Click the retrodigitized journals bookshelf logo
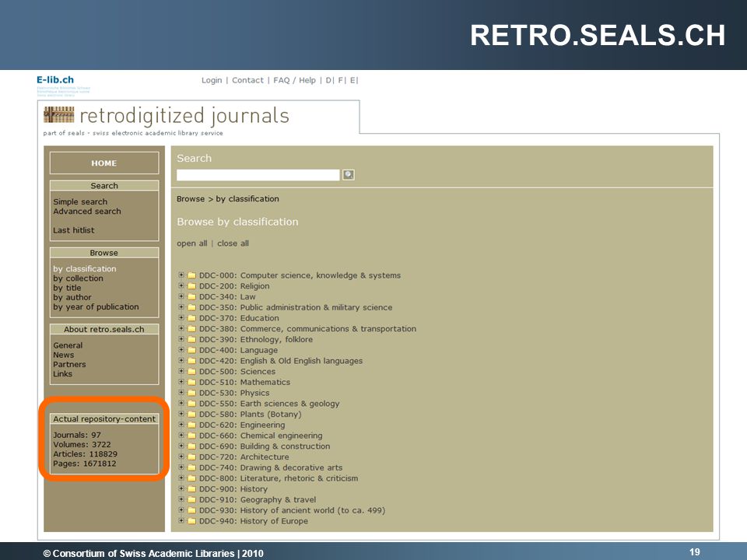Image resolution: width=747 pixels, height=560 pixels. (59, 115)
